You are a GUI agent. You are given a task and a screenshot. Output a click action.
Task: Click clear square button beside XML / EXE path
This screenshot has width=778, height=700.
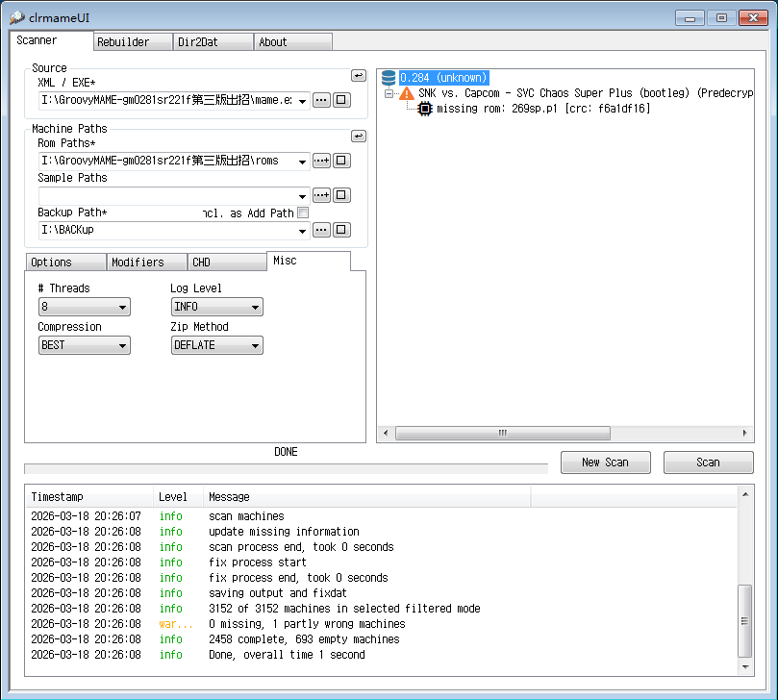tap(341, 100)
